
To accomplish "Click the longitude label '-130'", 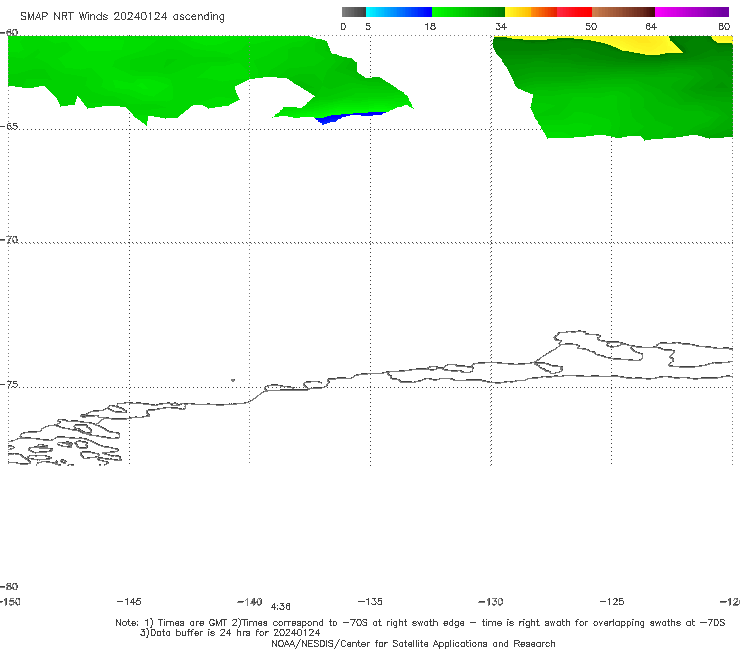I will [491, 601].
